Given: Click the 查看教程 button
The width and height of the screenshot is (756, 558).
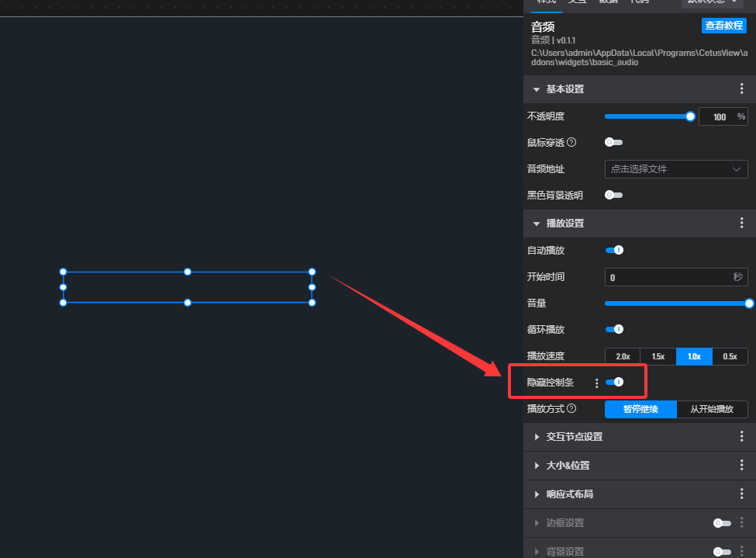Looking at the screenshot, I should click(723, 26).
